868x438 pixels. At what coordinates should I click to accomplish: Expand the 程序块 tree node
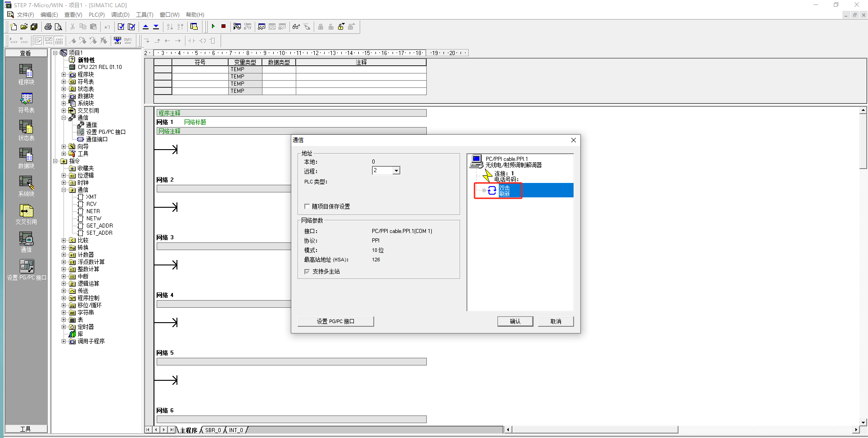[64, 74]
